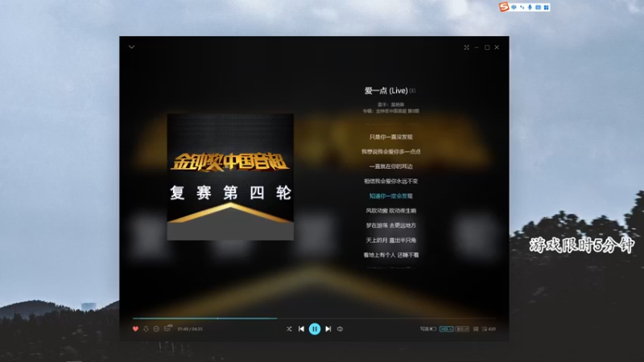
Task: Open Sogou voice input microphone
Action: click(530, 7)
